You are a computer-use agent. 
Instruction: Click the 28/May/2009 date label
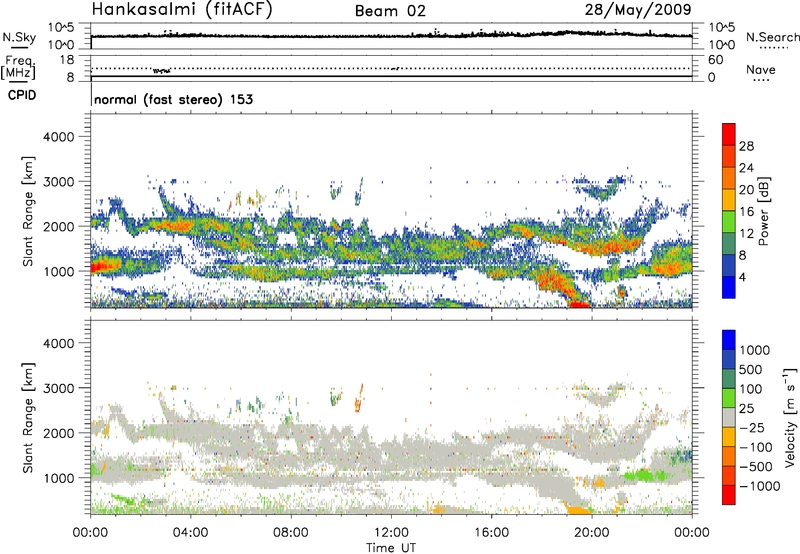pos(638,10)
